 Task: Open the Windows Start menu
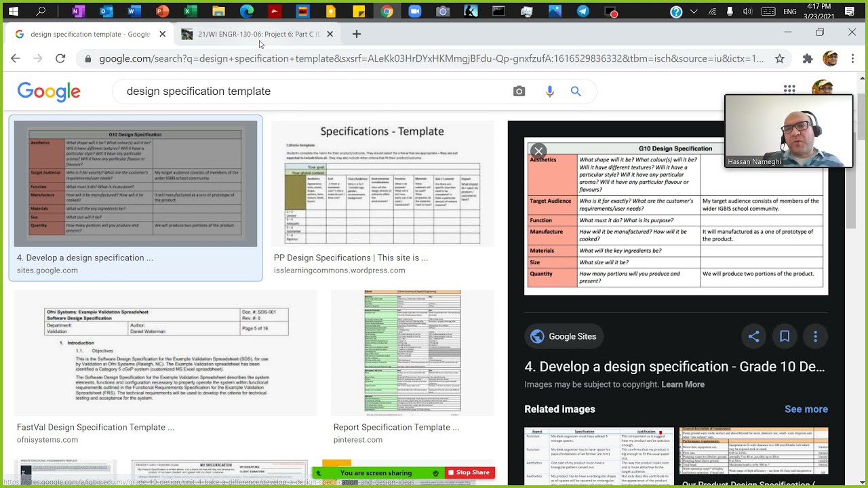(x=14, y=12)
